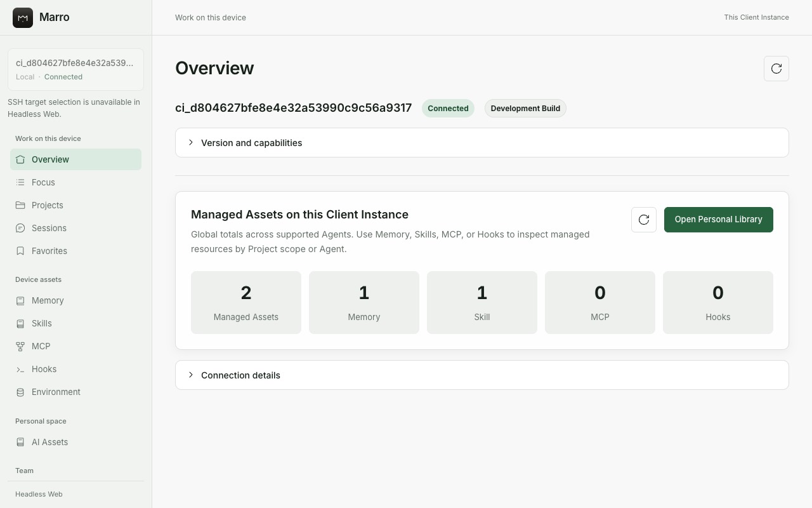
Task: Click the Projects folder icon
Action: [20, 205]
